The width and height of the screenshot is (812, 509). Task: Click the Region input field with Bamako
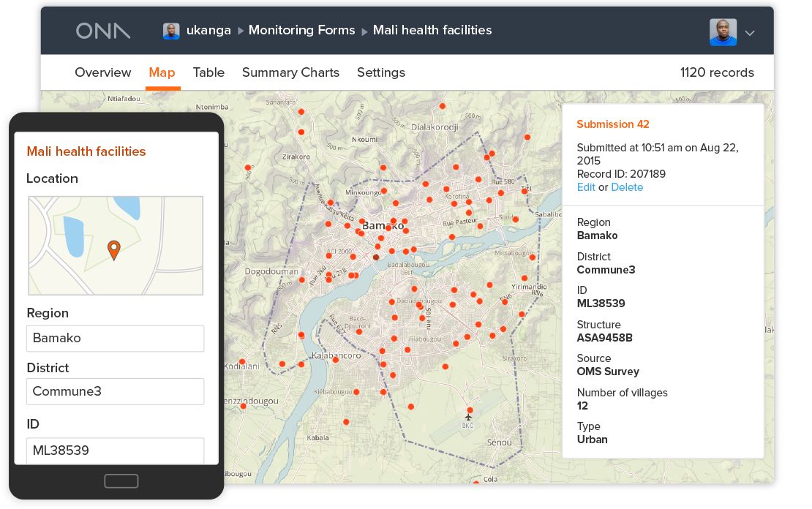[116, 339]
